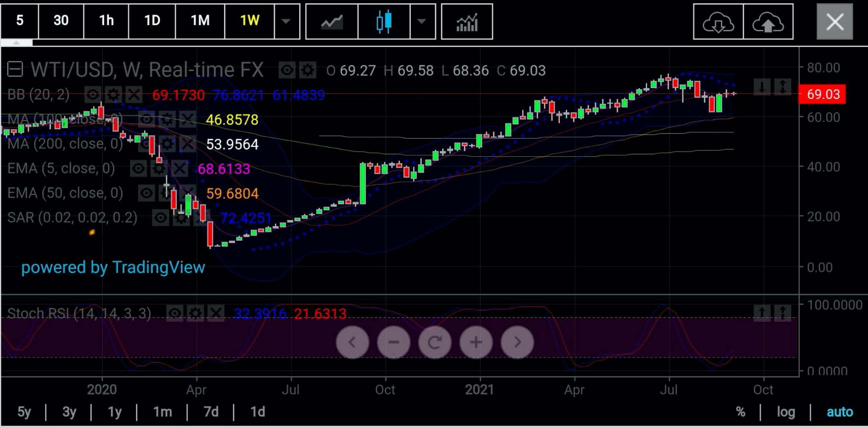Move main pane down with arrow icon
Image resolution: width=868 pixels, height=427 pixels.
(x=762, y=87)
